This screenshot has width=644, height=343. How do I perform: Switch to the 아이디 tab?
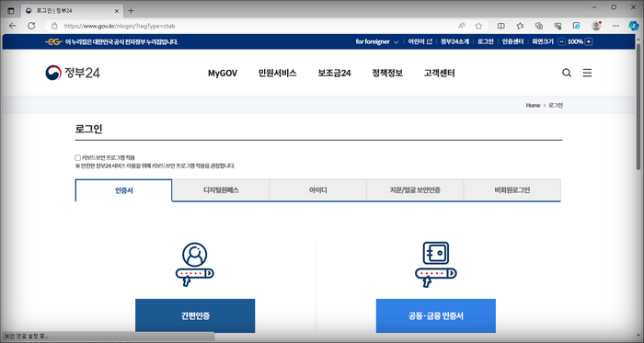pyautogui.click(x=318, y=190)
